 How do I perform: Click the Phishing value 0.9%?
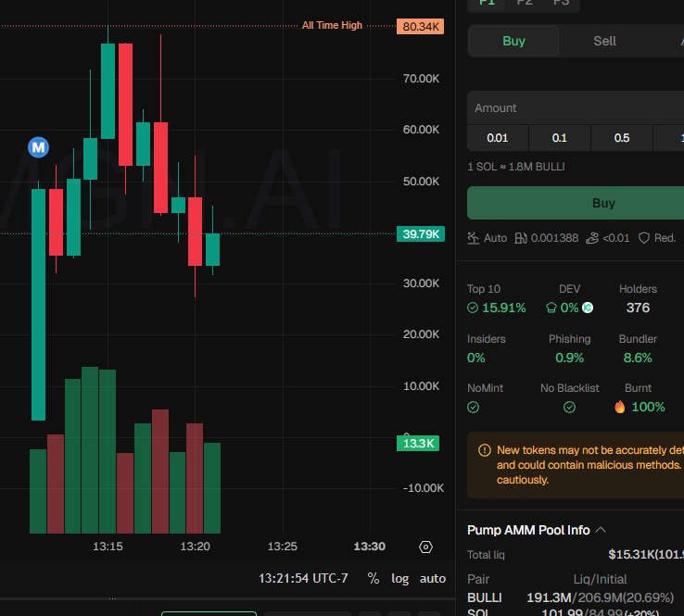point(569,358)
